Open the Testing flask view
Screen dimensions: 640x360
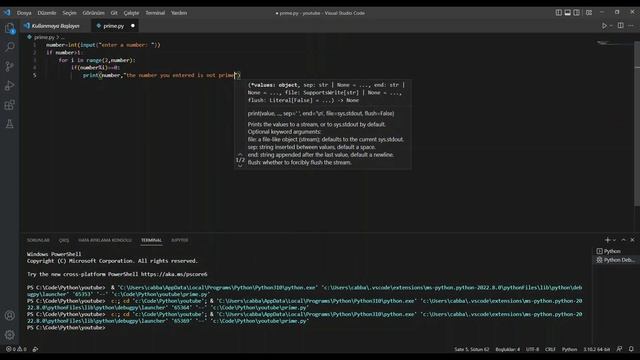(9, 124)
